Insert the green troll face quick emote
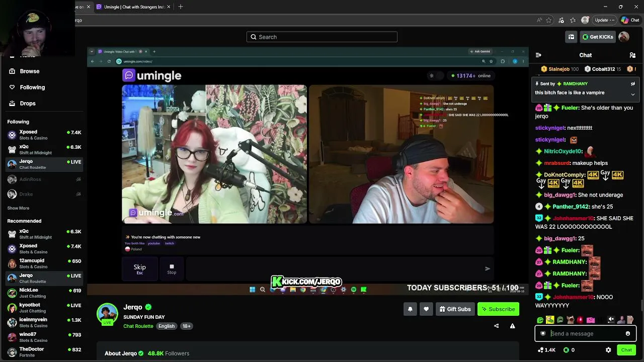This screenshot has width=644, height=362. (x=540, y=320)
